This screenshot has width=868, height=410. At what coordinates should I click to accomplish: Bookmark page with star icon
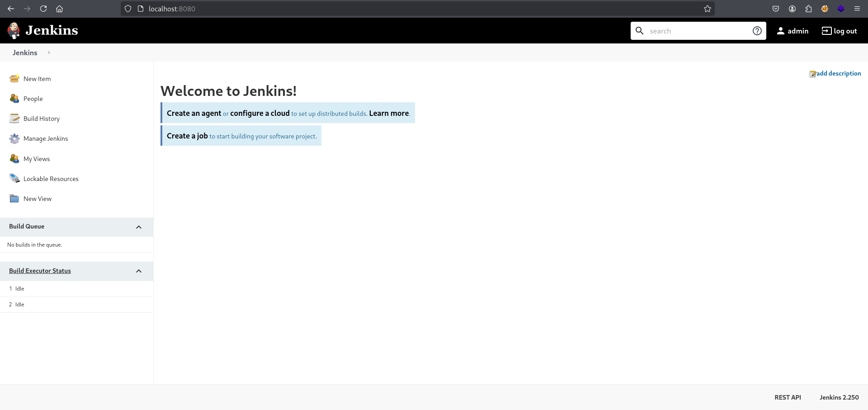[x=708, y=9]
